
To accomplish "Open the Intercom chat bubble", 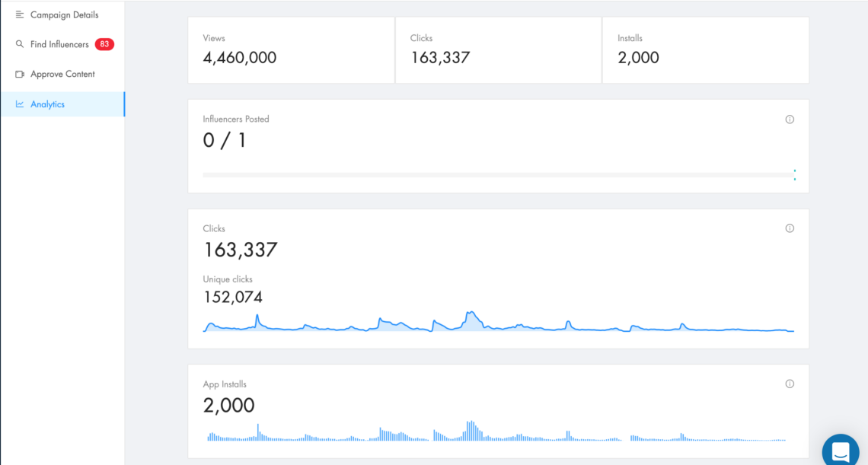I will pos(840,449).
